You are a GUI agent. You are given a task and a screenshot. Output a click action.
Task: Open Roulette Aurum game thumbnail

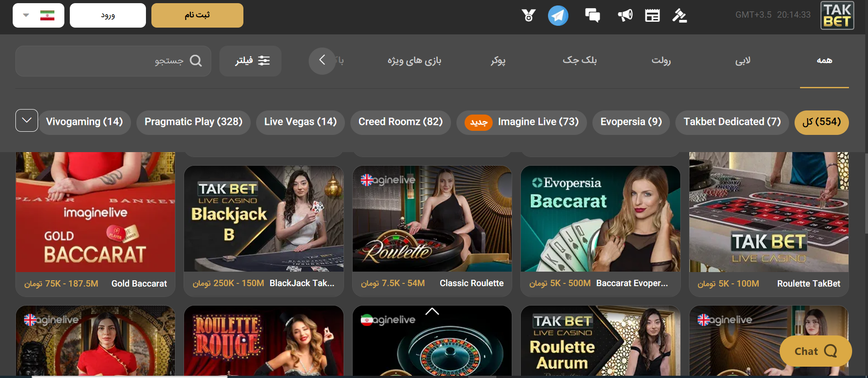tap(601, 341)
